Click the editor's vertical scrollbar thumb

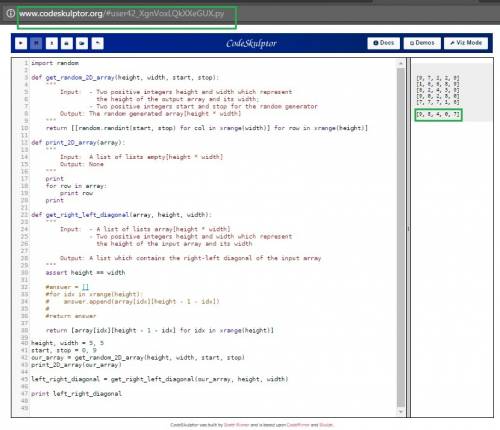pyautogui.click(x=401, y=237)
